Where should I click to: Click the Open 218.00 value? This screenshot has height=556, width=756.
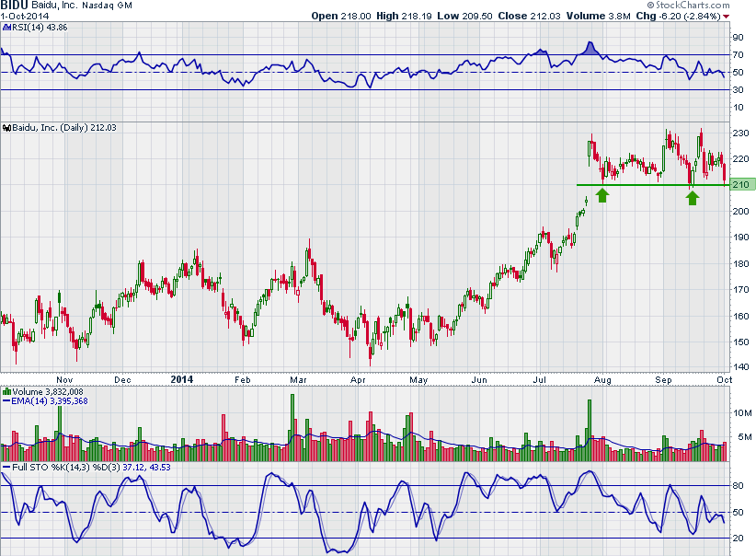341,16
